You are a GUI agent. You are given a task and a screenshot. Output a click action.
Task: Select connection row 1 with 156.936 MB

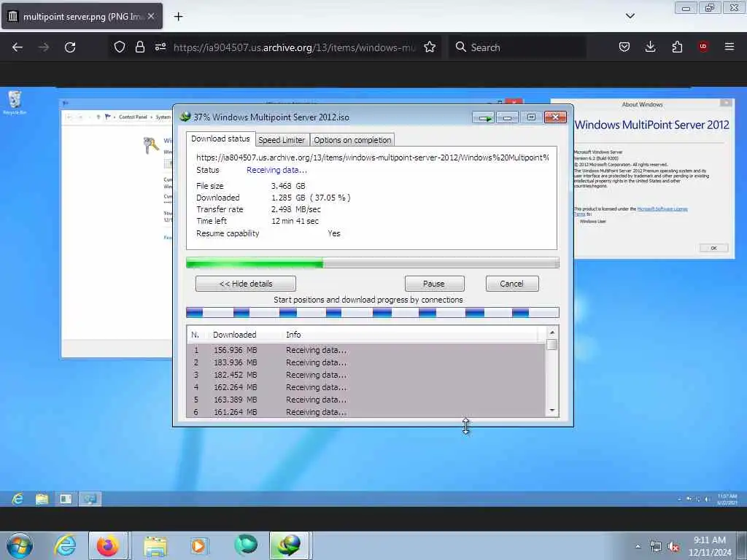[x=366, y=350]
